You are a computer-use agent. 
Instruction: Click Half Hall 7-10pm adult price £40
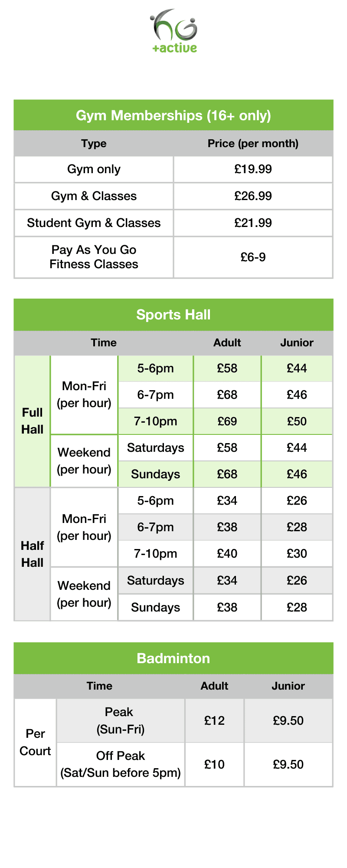click(227, 554)
